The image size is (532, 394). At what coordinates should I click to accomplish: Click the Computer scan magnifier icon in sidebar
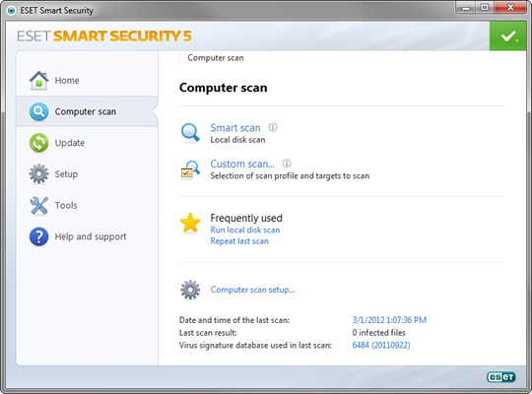pyautogui.click(x=39, y=111)
